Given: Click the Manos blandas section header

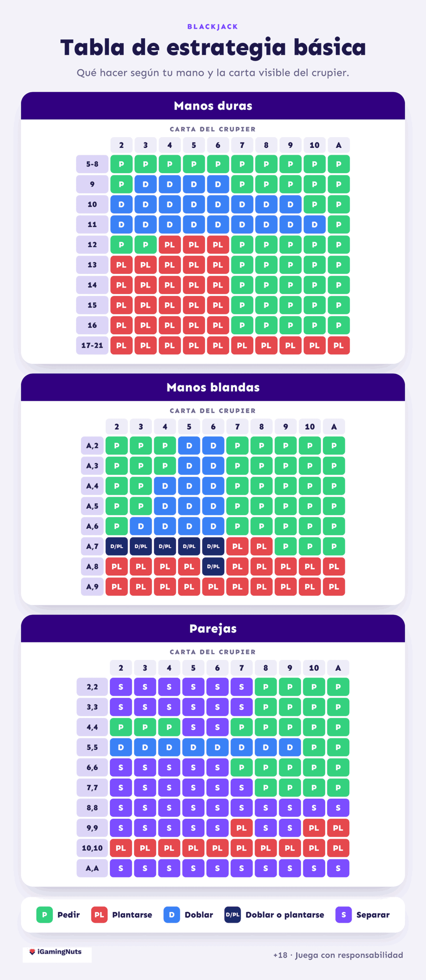Looking at the screenshot, I should [x=213, y=387].
